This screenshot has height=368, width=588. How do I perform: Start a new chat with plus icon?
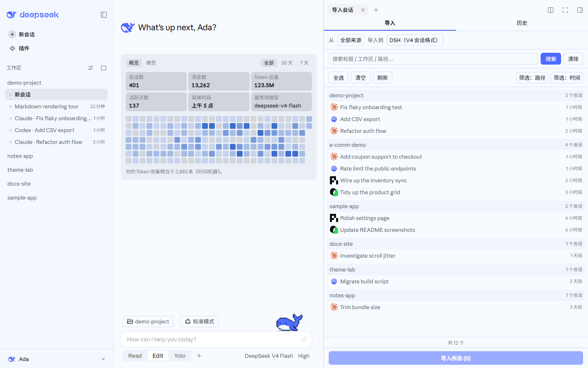click(12, 34)
